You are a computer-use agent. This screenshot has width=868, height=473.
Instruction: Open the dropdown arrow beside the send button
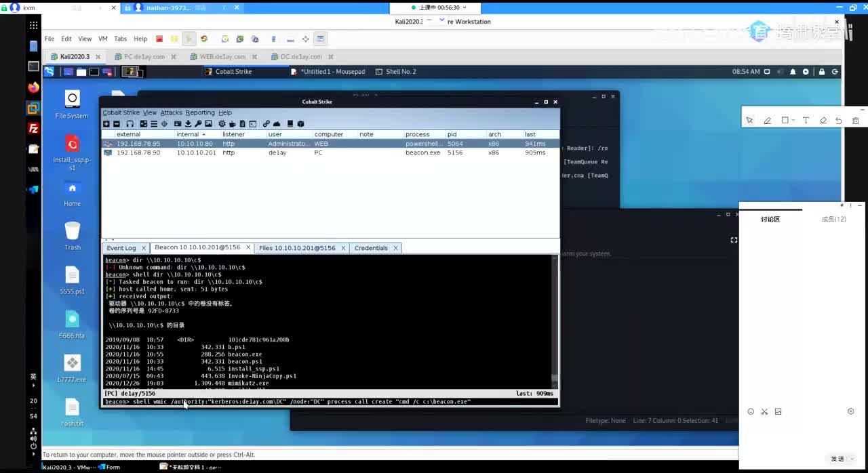pos(852,459)
